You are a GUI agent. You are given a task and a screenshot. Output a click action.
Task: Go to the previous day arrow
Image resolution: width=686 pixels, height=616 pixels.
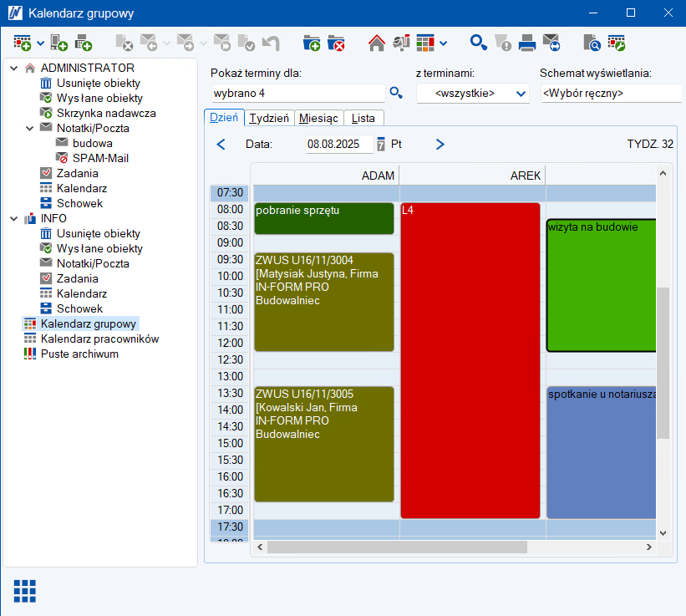point(221,145)
